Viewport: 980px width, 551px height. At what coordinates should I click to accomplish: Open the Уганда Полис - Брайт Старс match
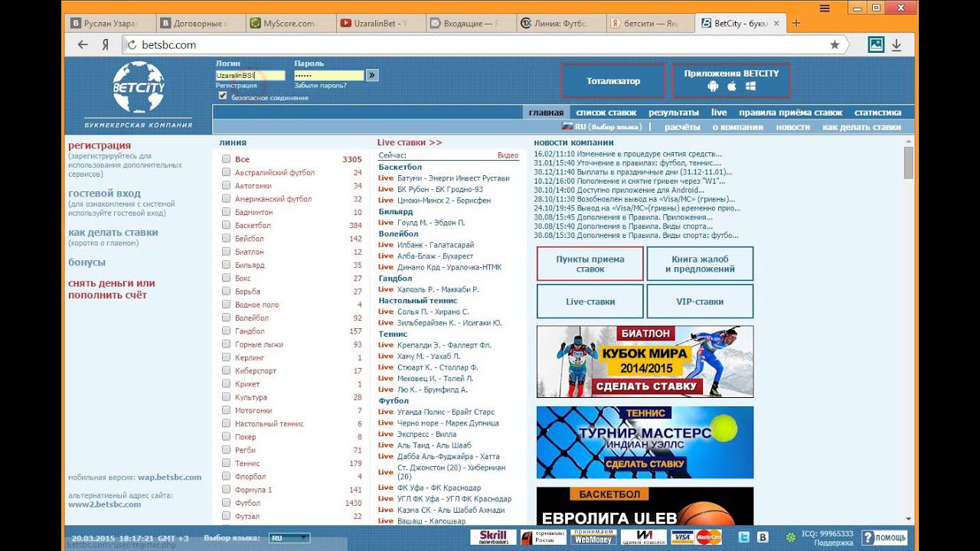click(446, 412)
